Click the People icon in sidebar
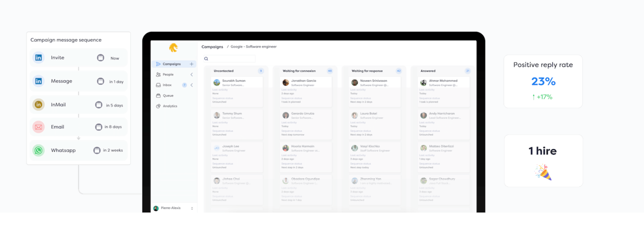Image resolution: width=644 pixels, height=228 pixels. pos(158,75)
